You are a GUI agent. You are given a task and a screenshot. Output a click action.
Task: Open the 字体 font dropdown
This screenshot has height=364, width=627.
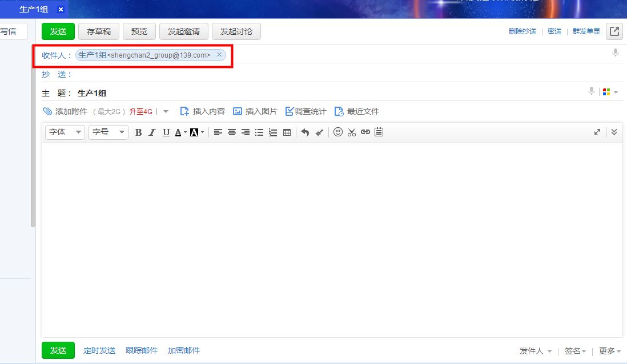pyautogui.click(x=65, y=132)
